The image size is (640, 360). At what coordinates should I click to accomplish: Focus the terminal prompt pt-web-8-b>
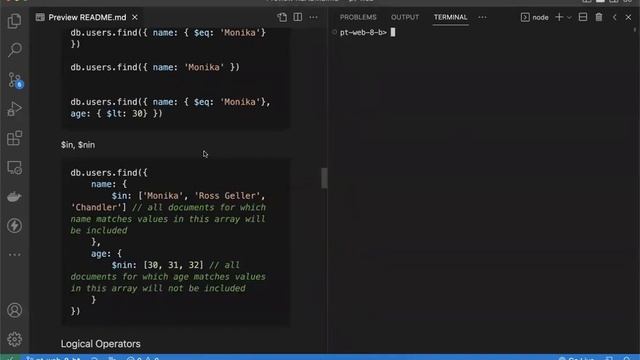363,32
